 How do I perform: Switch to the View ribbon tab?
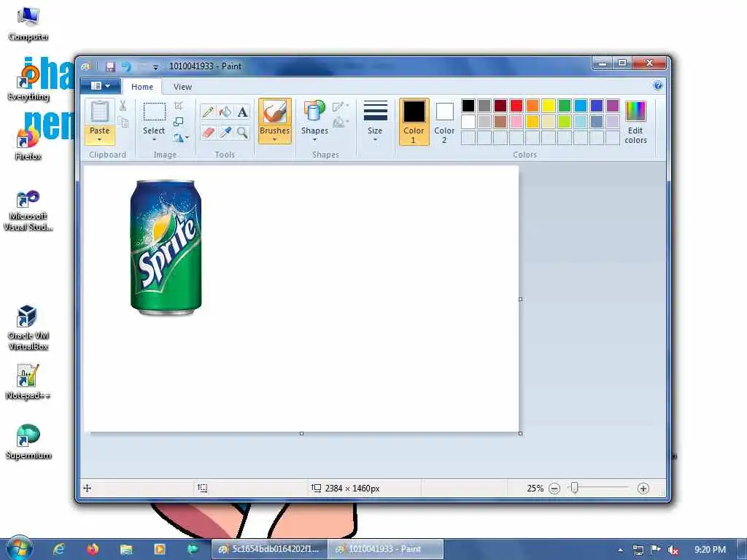click(x=182, y=87)
